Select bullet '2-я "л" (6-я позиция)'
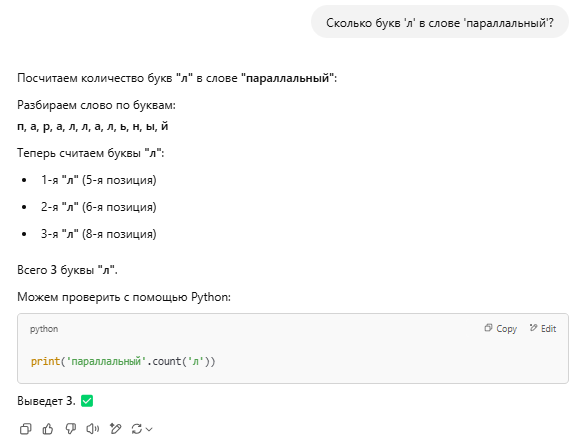This screenshot has height=442, width=584. point(99,207)
